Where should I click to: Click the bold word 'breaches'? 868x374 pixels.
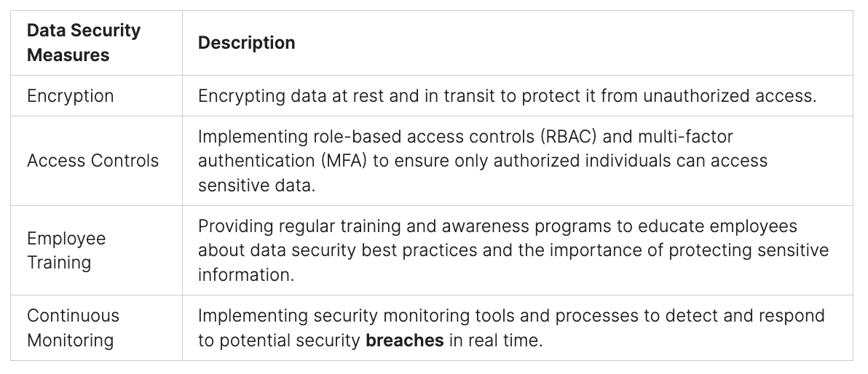click(405, 340)
